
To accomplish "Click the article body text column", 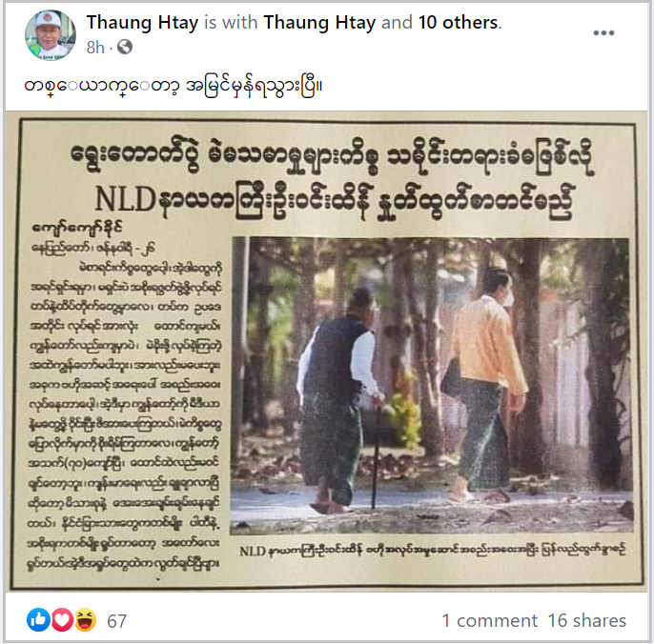I will pyautogui.click(x=124, y=416).
